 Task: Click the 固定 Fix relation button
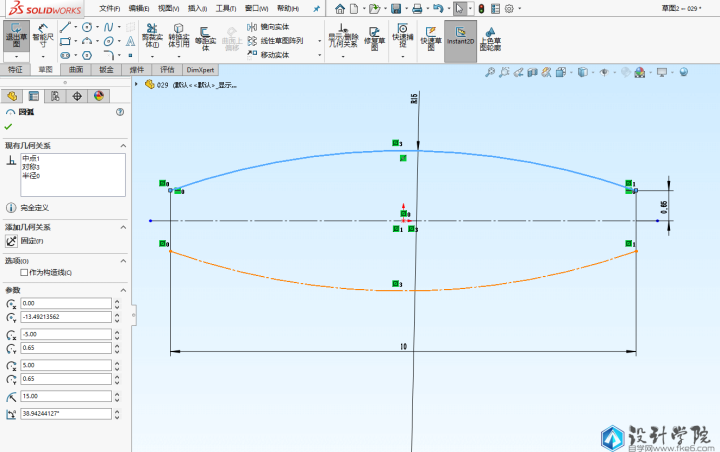[12, 241]
